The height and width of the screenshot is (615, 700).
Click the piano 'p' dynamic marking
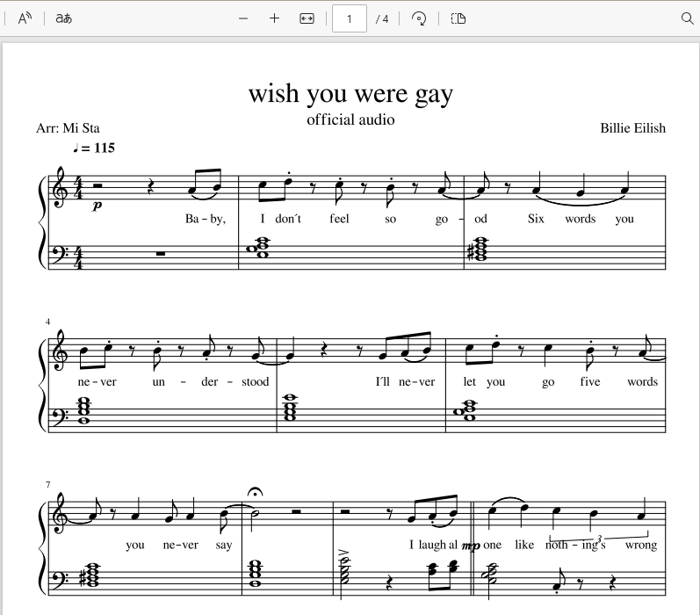click(97, 205)
